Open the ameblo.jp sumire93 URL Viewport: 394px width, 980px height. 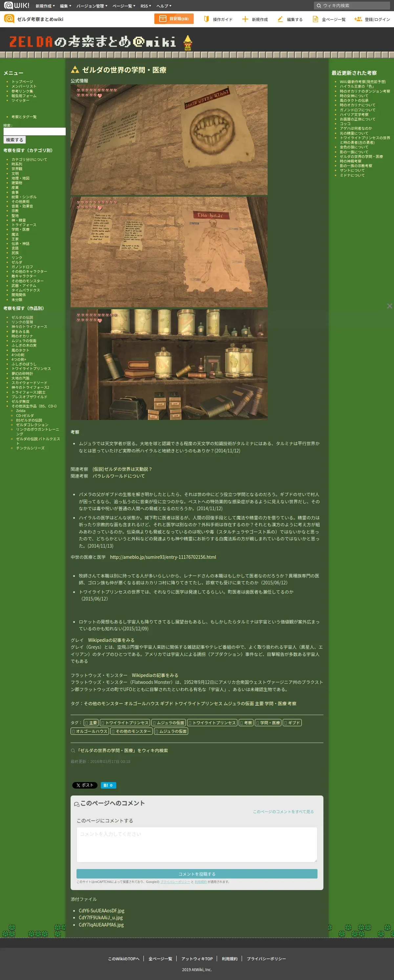163,557
